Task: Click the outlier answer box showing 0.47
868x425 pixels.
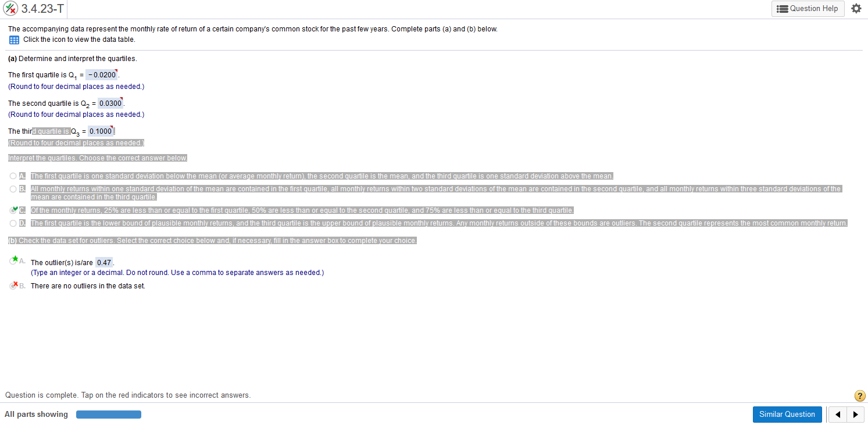Action: (103, 262)
